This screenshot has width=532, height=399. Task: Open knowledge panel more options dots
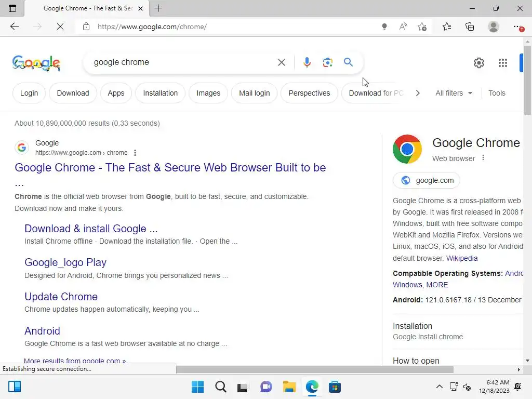click(x=483, y=158)
